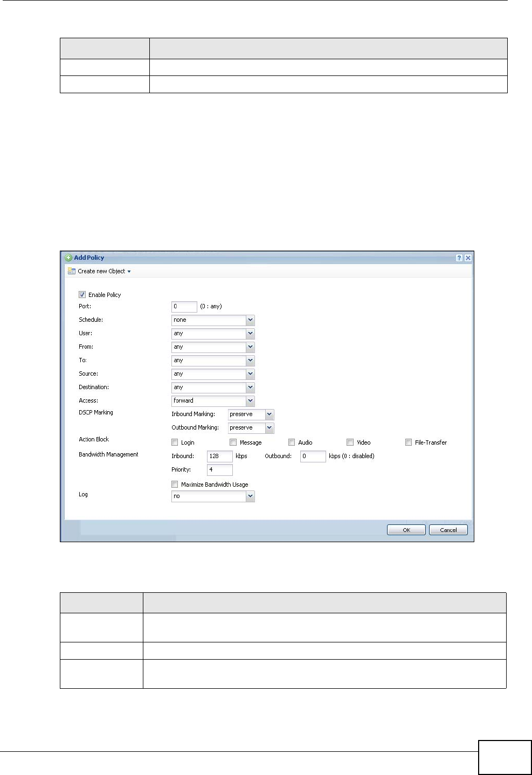The image size is (532, 775).
Task: Expand the Log dropdown
Action: tap(250, 496)
